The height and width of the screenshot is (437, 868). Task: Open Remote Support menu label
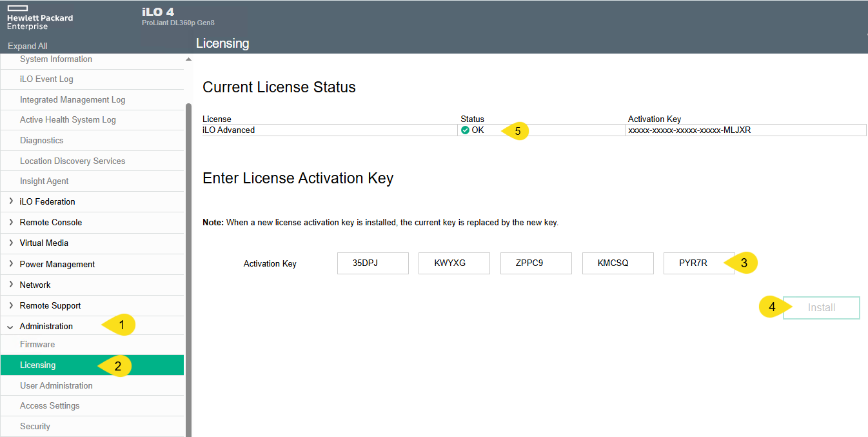coord(50,306)
